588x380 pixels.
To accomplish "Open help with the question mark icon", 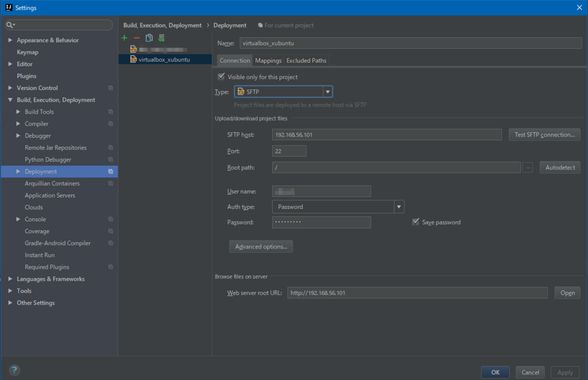I will pos(14,370).
